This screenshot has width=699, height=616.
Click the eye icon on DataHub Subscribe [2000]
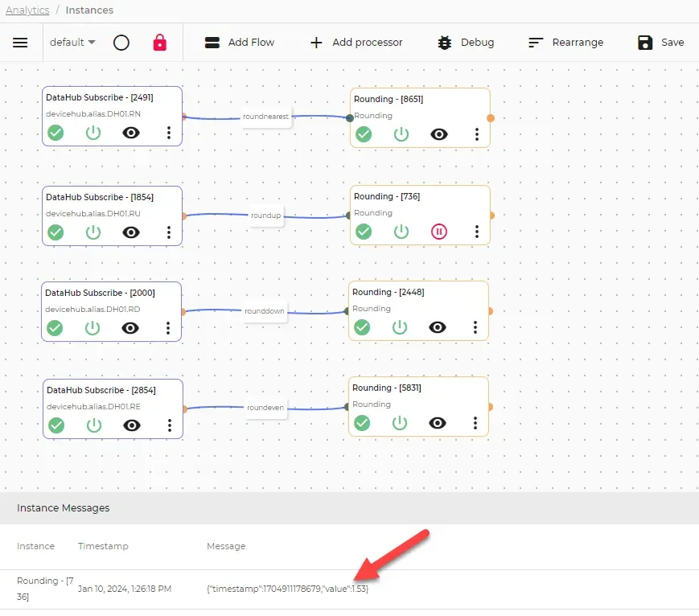point(130,328)
